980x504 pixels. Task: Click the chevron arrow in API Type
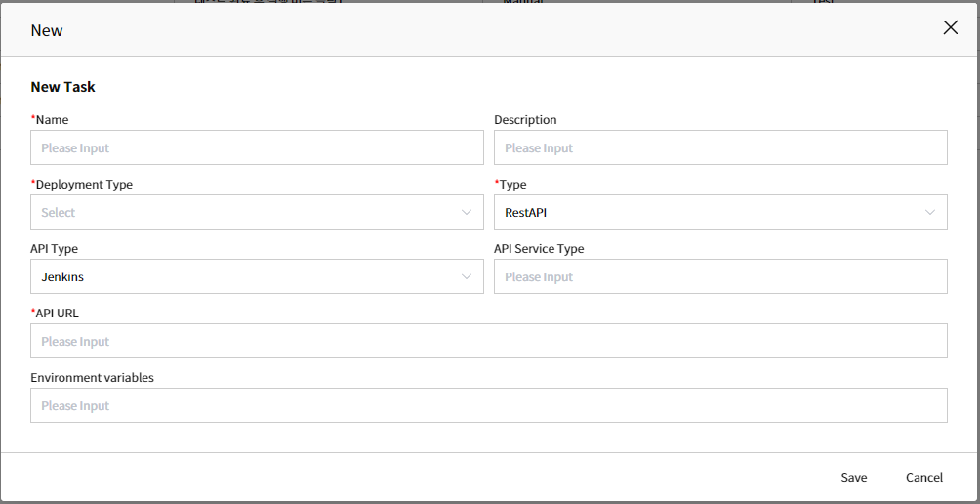(467, 277)
